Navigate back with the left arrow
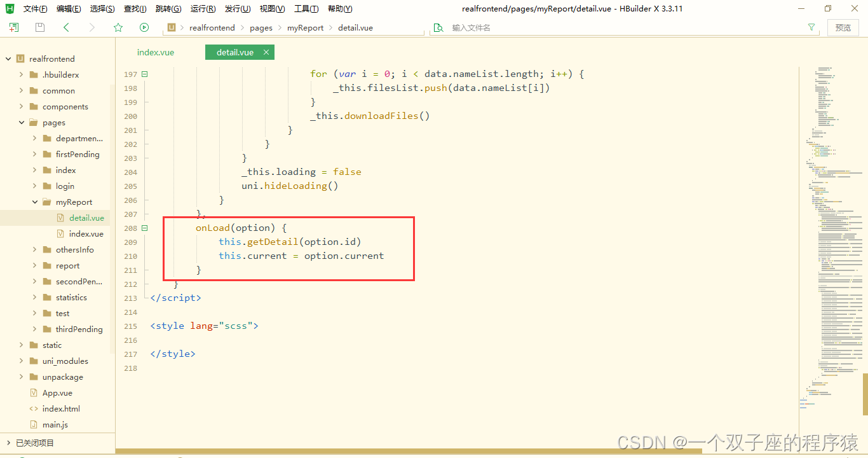 pos(66,27)
